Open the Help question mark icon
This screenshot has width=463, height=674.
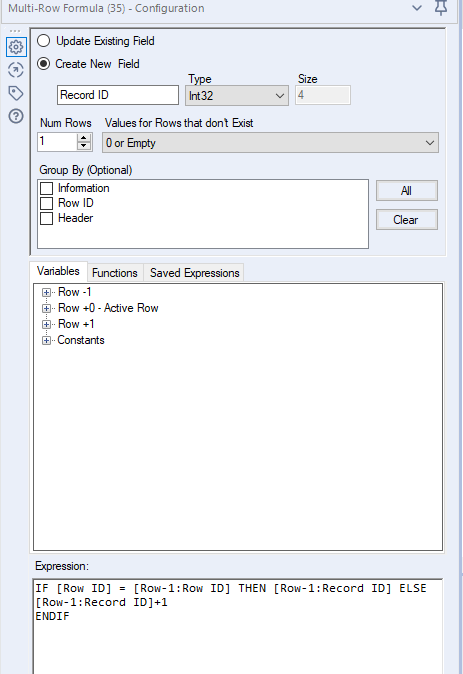point(16,116)
